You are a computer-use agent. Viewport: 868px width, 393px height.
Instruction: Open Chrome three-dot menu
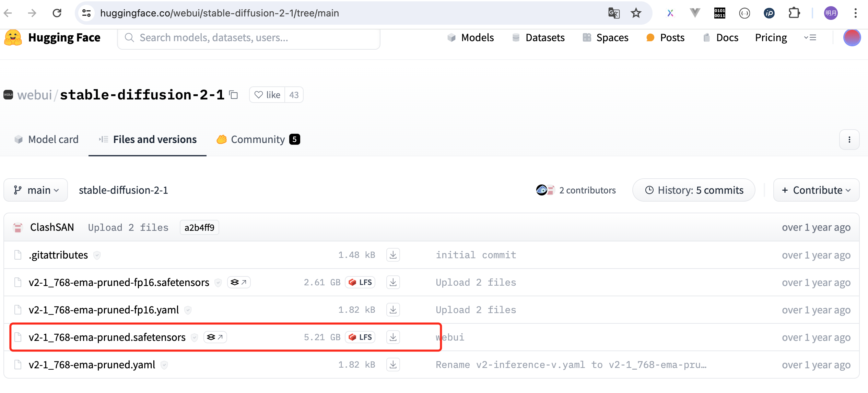(856, 13)
